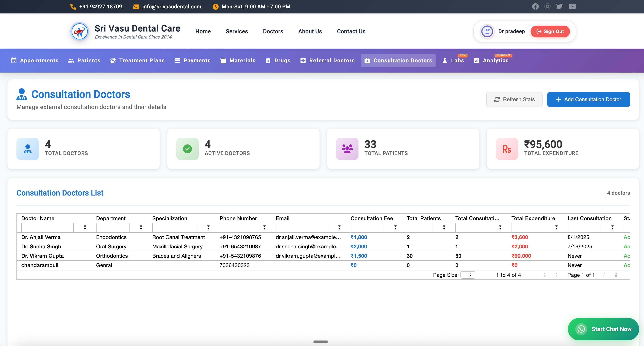The image size is (644, 346).
Task: Click the Sri Vasu Dental Care logo
Action: coord(80,31)
